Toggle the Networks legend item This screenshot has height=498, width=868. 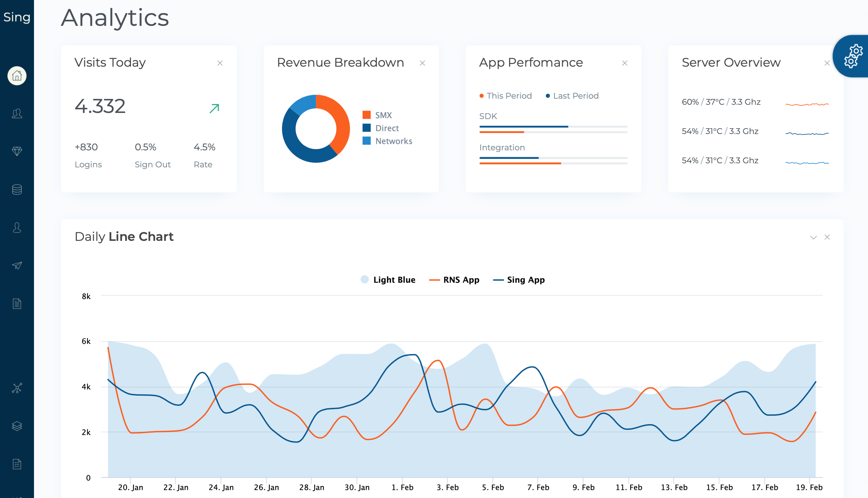(x=387, y=141)
